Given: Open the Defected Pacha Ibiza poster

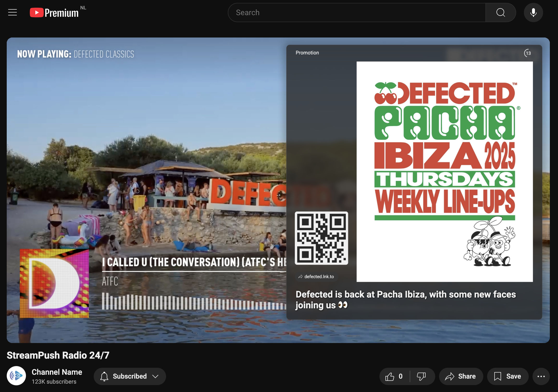Looking at the screenshot, I should coord(445,172).
